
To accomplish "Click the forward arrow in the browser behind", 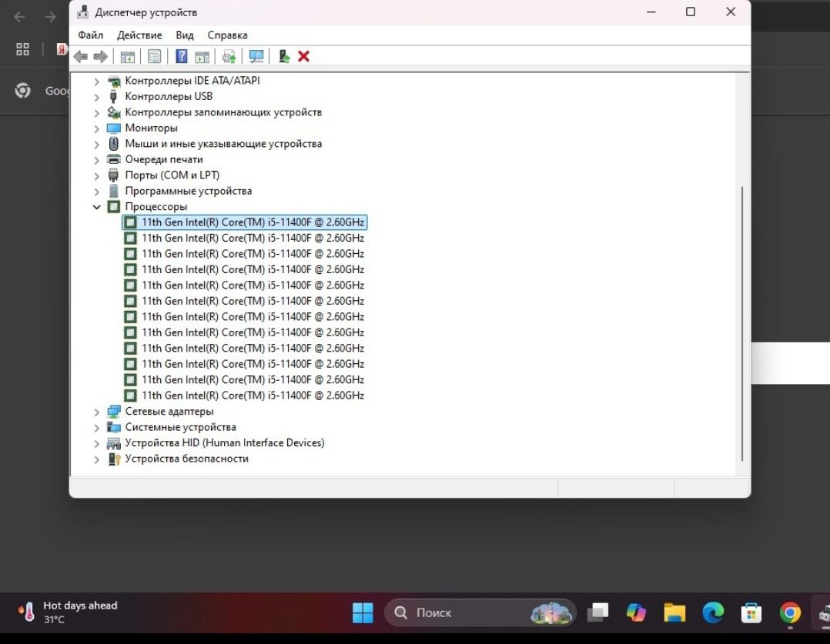I will point(50,17).
